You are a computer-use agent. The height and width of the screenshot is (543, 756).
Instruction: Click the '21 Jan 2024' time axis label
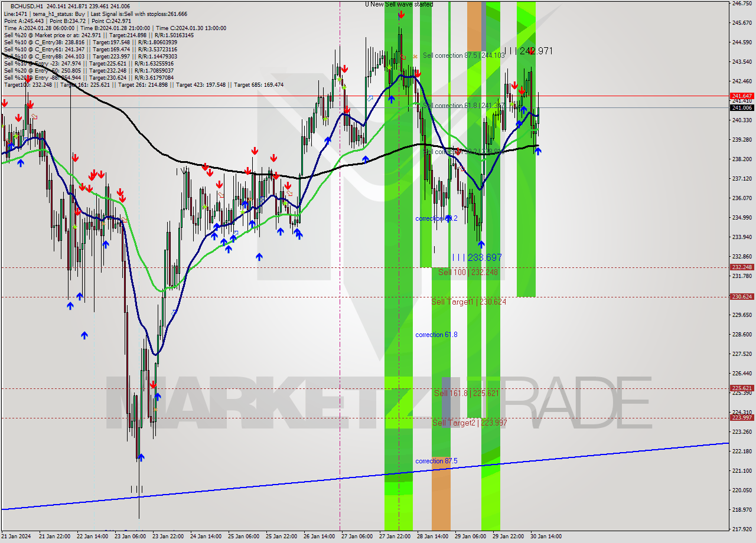pos(17,537)
